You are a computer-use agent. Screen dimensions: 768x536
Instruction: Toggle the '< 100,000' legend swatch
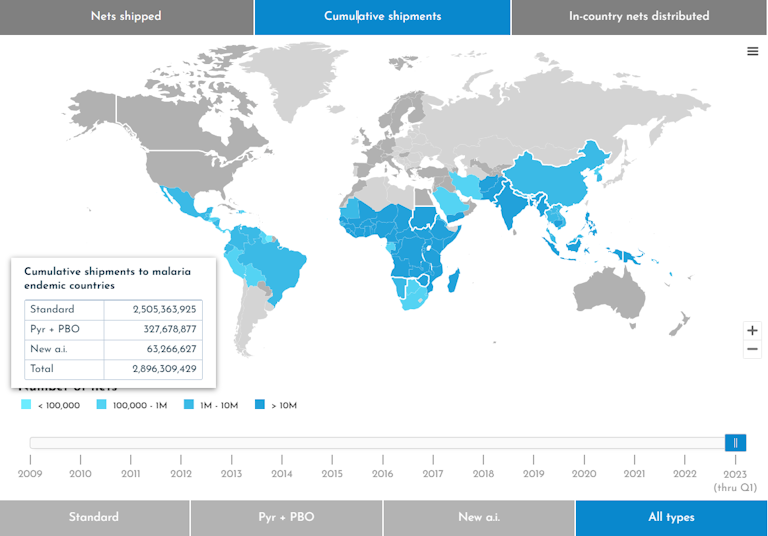click(x=26, y=405)
